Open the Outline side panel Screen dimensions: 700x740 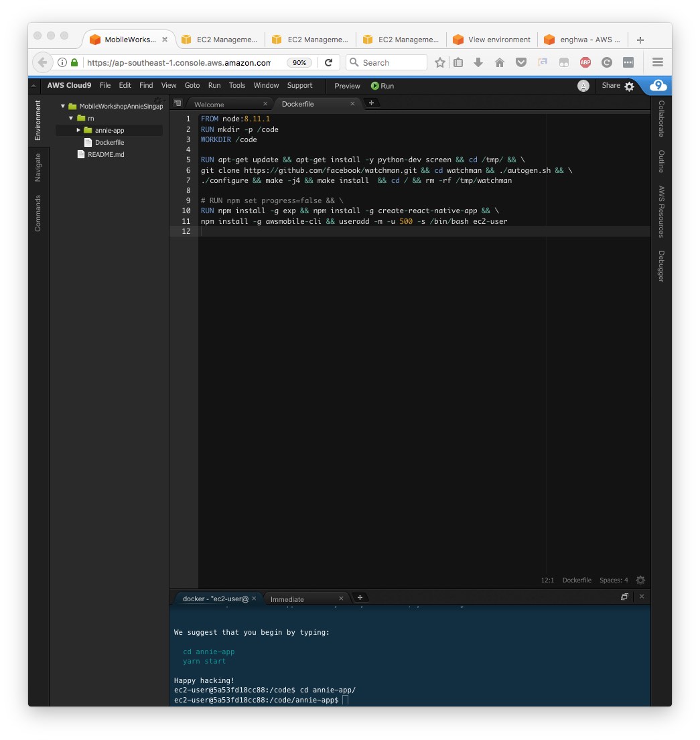pos(661,162)
